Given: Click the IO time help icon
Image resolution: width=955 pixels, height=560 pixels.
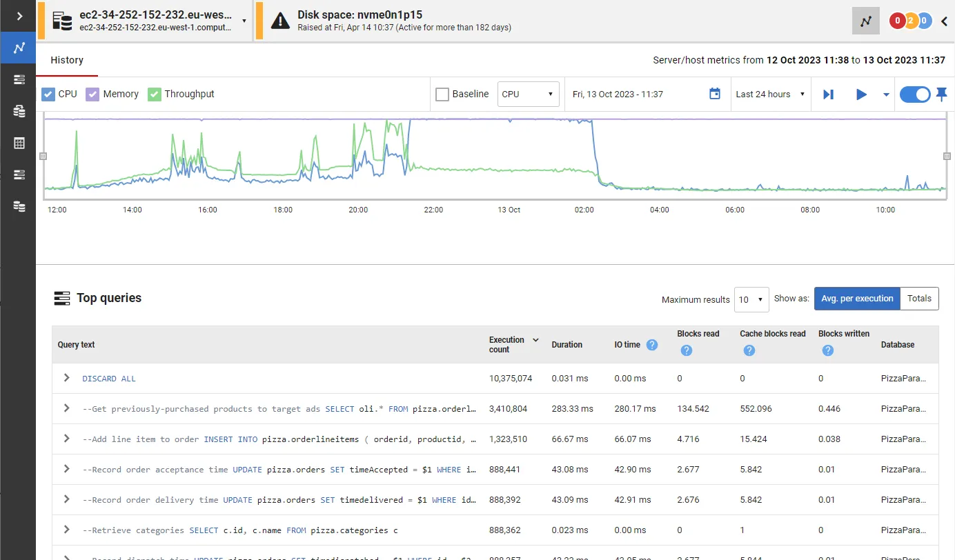Looking at the screenshot, I should coord(651,345).
